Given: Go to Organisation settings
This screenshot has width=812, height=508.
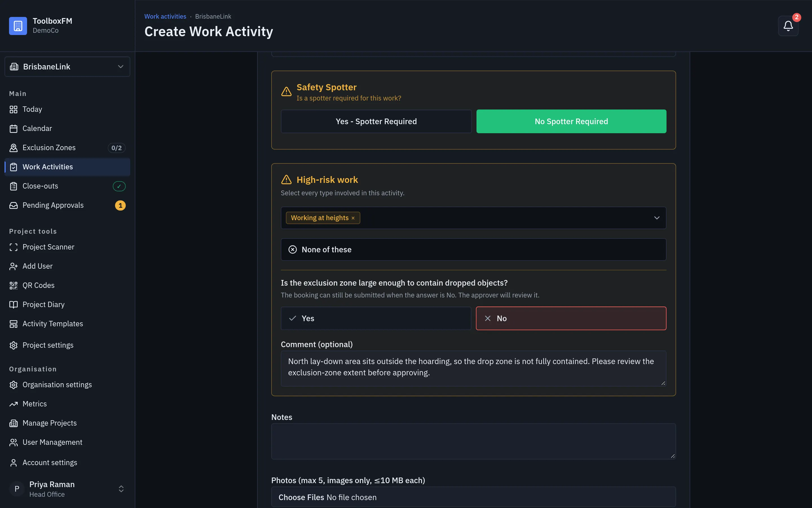Looking at the screenshot, I should click(x=67, y=385).
